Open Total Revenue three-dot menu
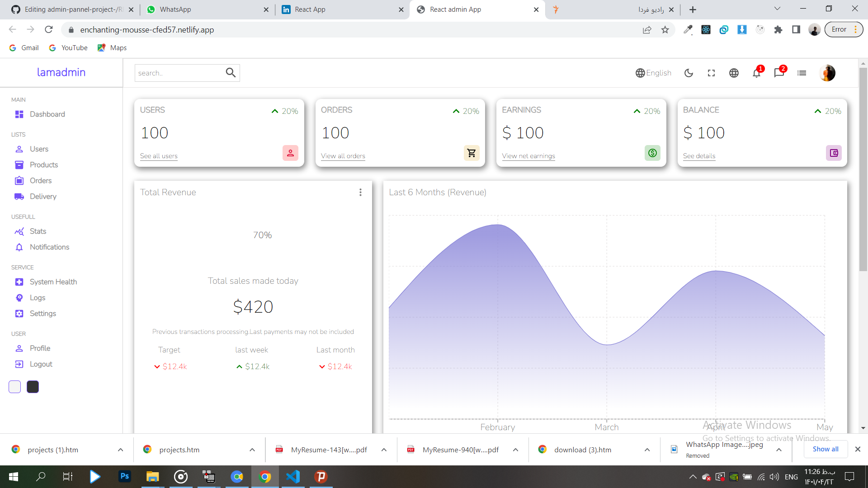The width and height of the screenshot is (868, 488). click(360, 192)
